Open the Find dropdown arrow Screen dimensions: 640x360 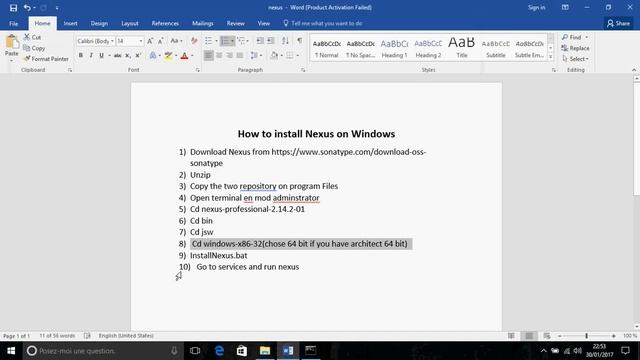[587, 37]
